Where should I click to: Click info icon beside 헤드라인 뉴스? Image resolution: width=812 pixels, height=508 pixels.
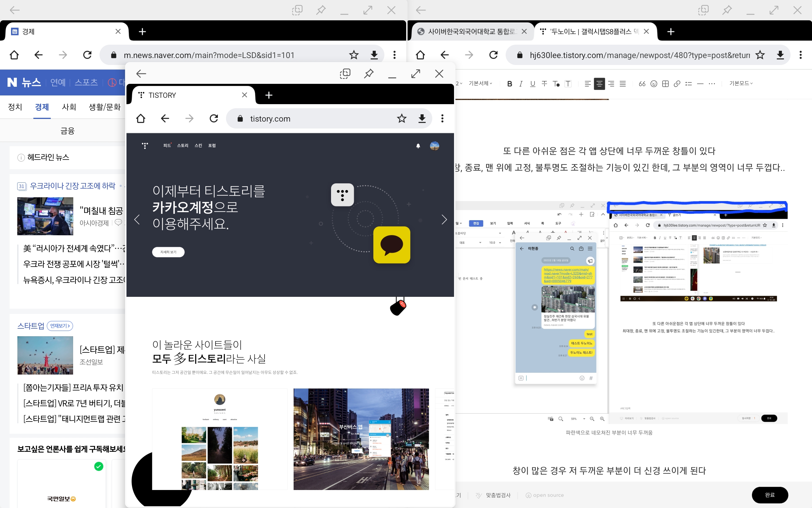pos(21,158)
